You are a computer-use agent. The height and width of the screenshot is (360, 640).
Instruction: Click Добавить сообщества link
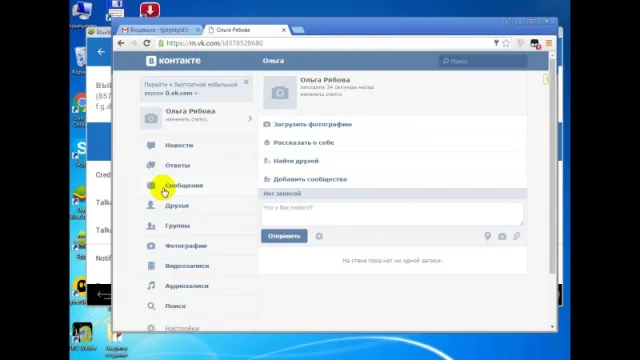pyautogui.click(x=310, y=179)
